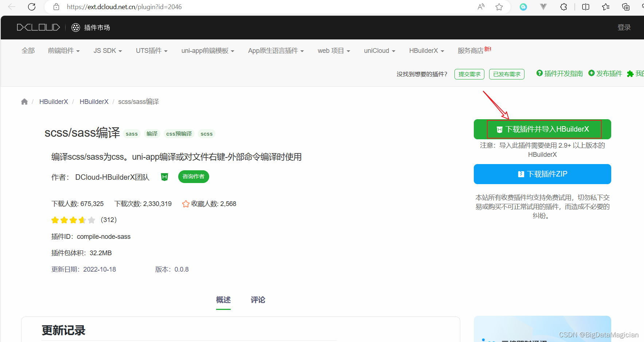644x342 pixels.
Task: Click 提交需求 button
Action: click(x=469, y=74)
